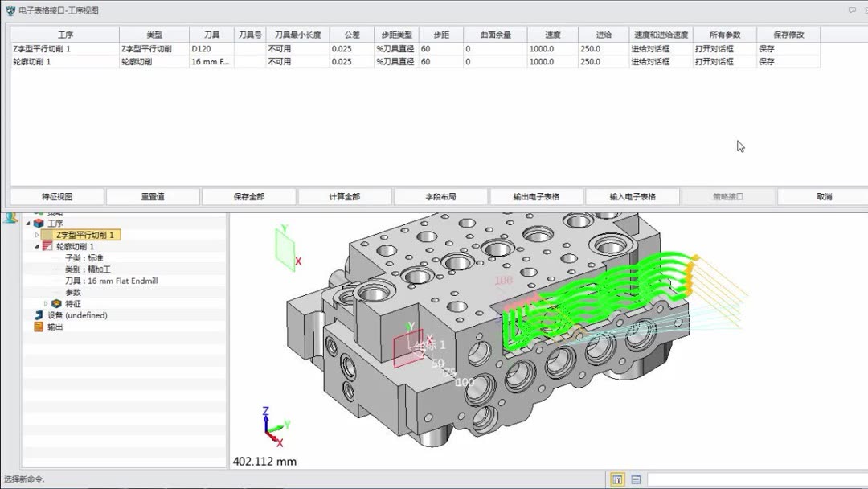
Task: Click the 设备 (undefined) device icon
Action: (38, 314)
